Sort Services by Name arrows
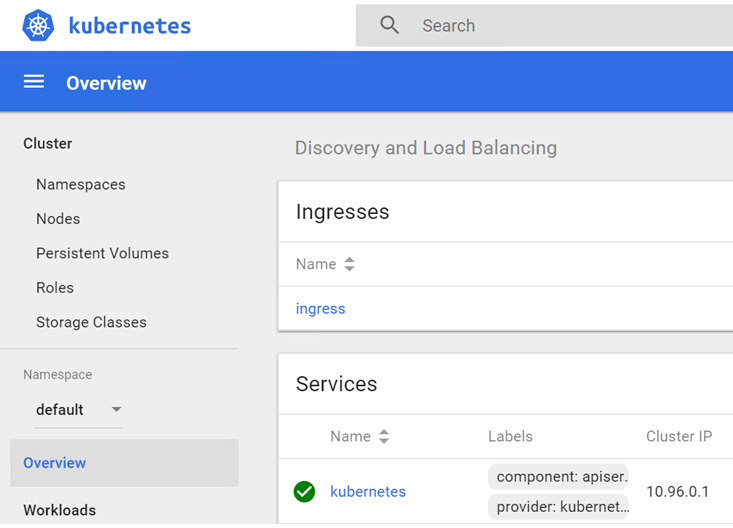The width and height of the screenshot is (733, 528). click(x=384, y=436)
